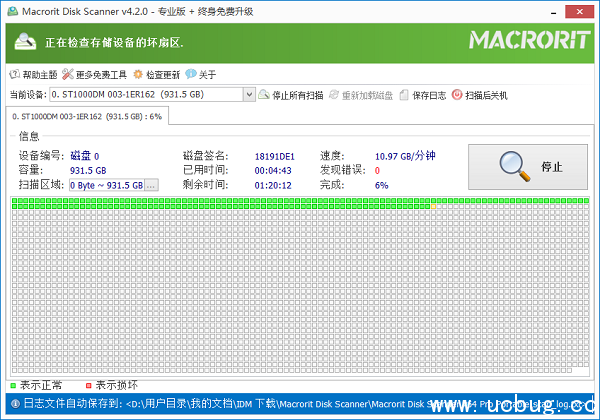The width and height of the screenshot is (600, 420).
Task: Click the speed value 10.97 GB/分钟
Action: (405, 156)
